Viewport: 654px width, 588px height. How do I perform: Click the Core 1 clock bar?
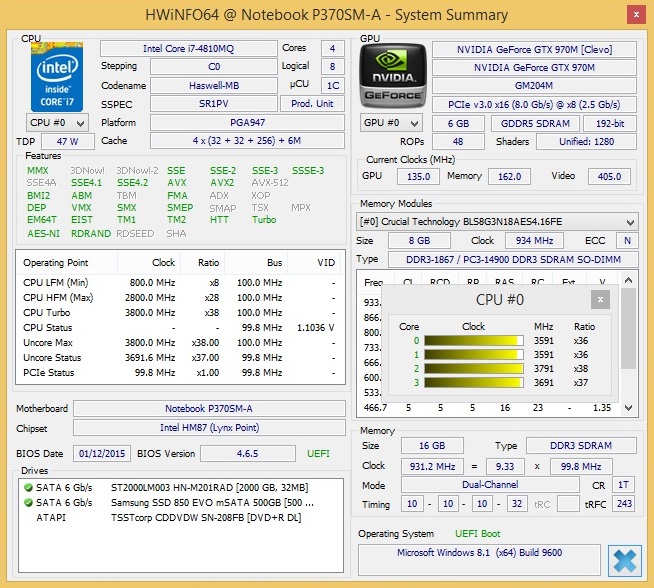coord(474,354)
